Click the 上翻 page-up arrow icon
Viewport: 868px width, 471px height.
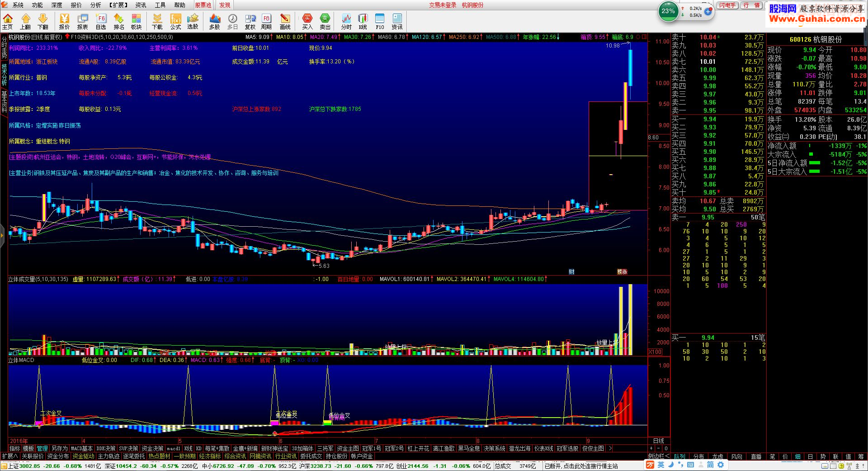25,21
